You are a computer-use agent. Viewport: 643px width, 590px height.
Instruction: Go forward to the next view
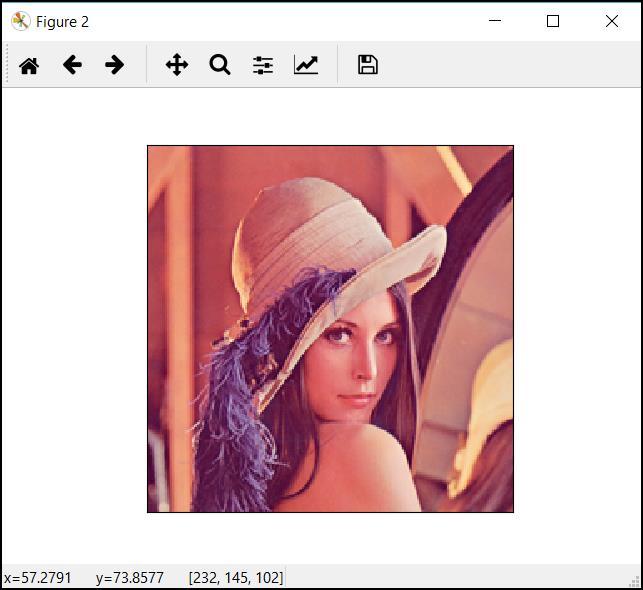[114, 65]
